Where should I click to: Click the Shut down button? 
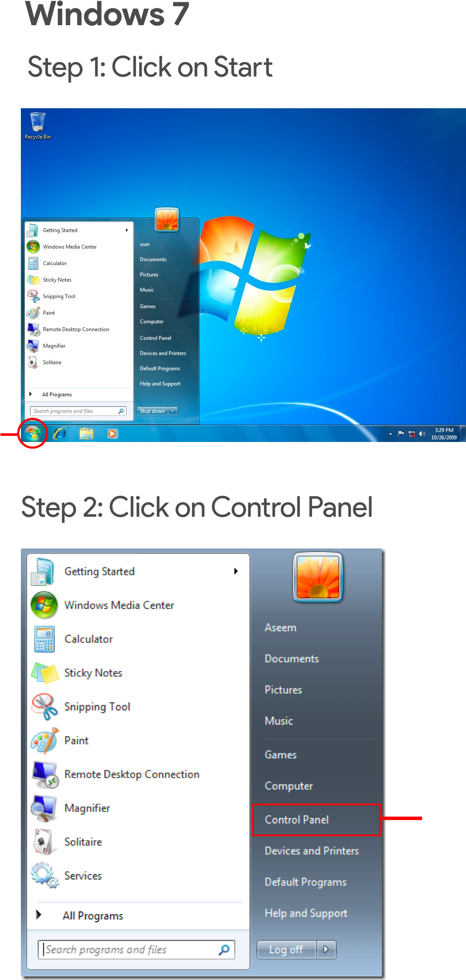click(153, 411)
